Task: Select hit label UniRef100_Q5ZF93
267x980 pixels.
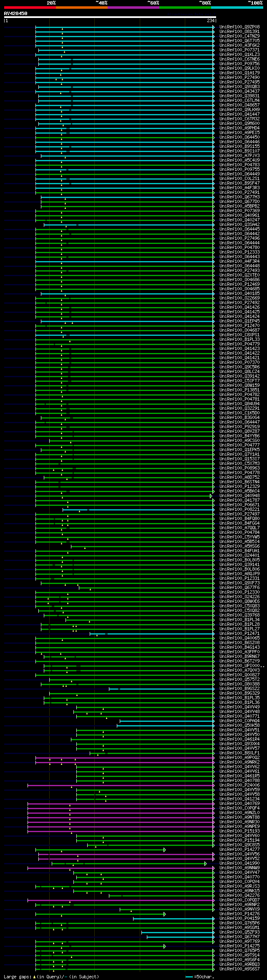Action: tap(239, 932)
